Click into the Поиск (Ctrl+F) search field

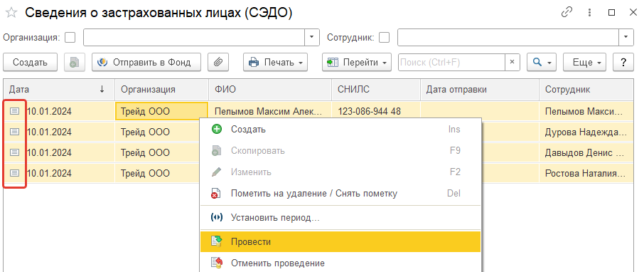451,63
